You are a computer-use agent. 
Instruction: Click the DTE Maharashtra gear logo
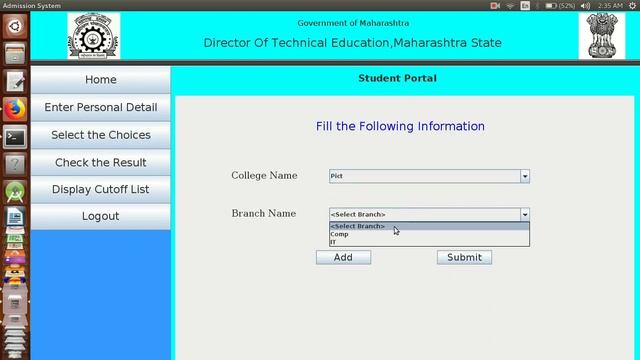click(x=94, y=36)
